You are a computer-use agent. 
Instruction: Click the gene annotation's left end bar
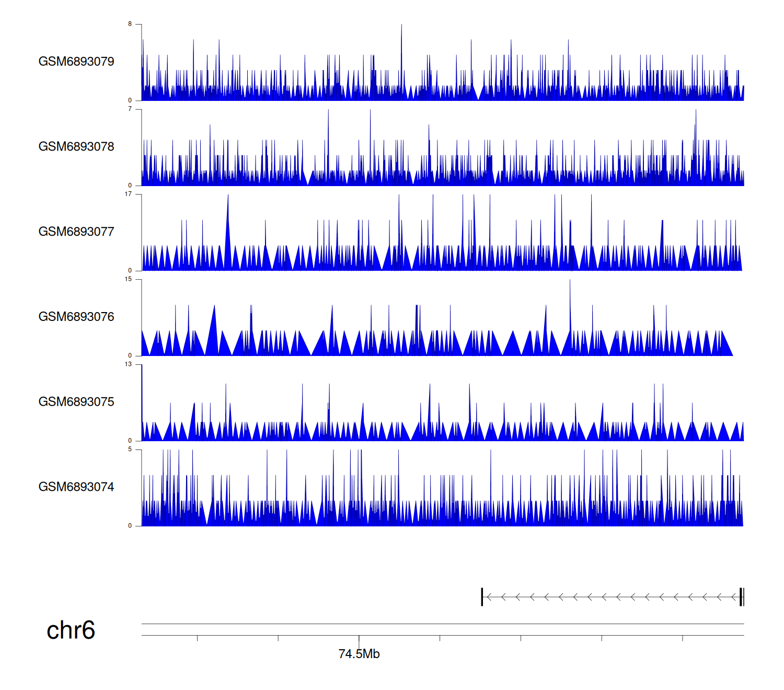pyautogui.click(x=482, y=597)
